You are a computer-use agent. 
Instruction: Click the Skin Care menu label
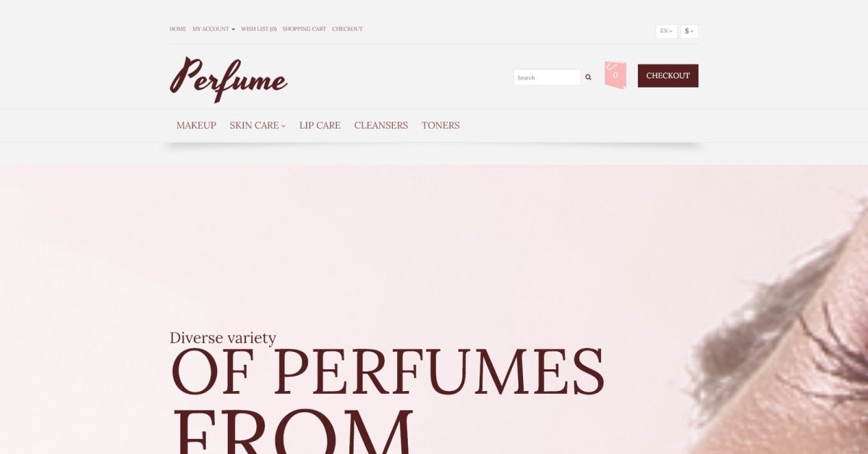254,125
